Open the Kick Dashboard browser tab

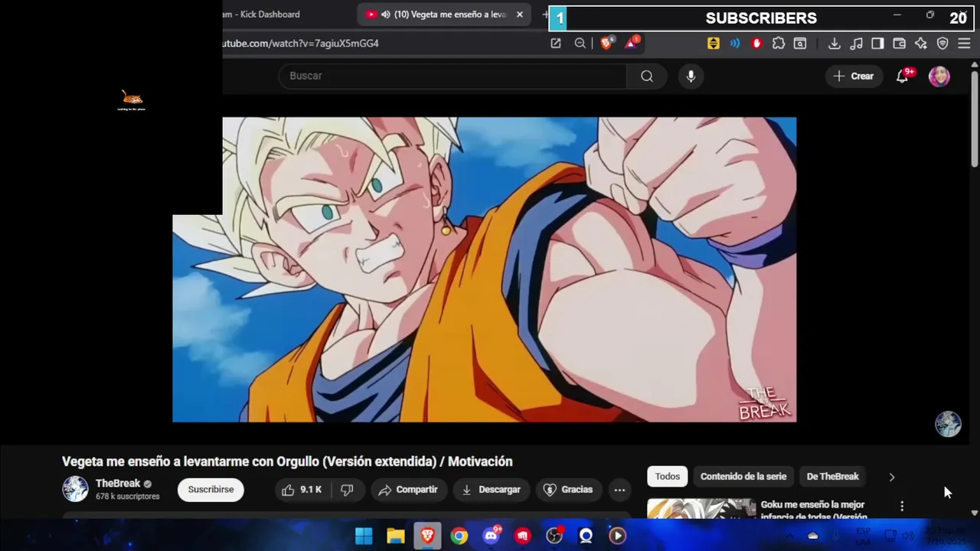tap(260, 15)
